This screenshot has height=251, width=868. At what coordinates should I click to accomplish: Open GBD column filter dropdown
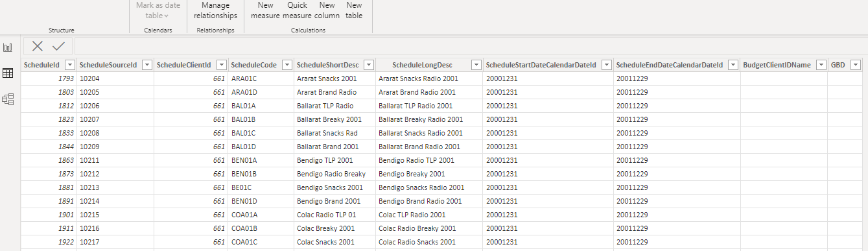tap(855, 65)
